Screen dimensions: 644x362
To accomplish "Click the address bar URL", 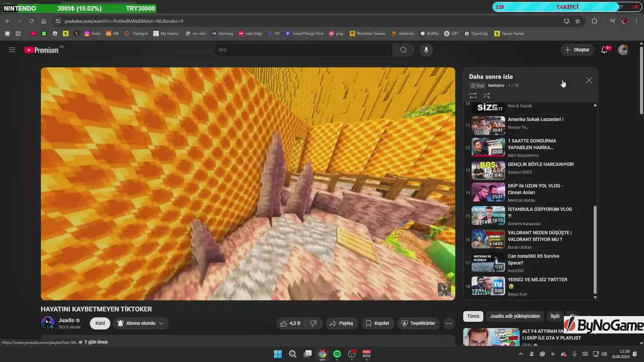I will coord(124,21).
